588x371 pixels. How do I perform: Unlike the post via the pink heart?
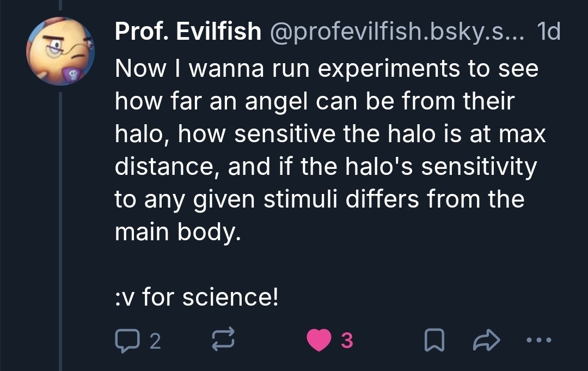point(317,341)
